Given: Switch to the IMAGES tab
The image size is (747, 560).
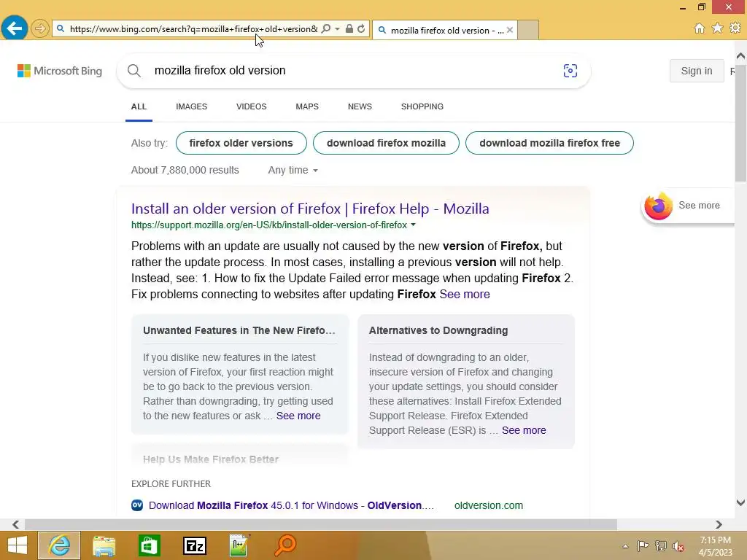Looking at the screenshot, I should (x=192, y=106).
